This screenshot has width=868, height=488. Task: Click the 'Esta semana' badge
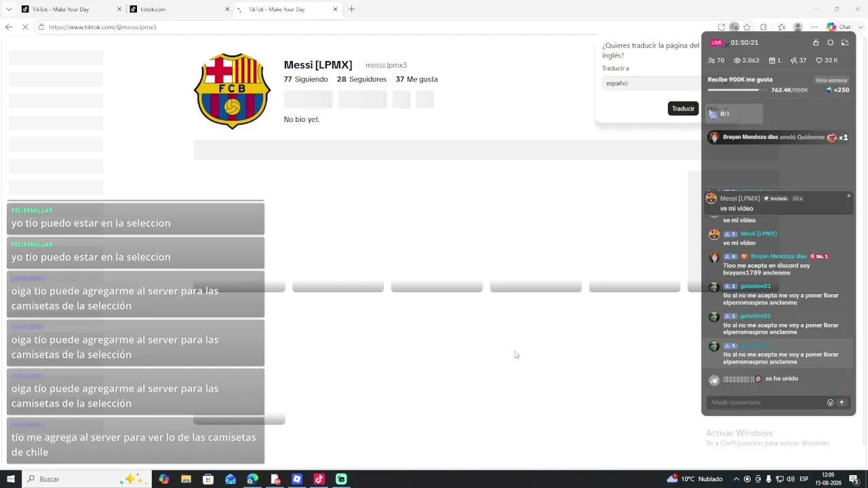(831, 80)
